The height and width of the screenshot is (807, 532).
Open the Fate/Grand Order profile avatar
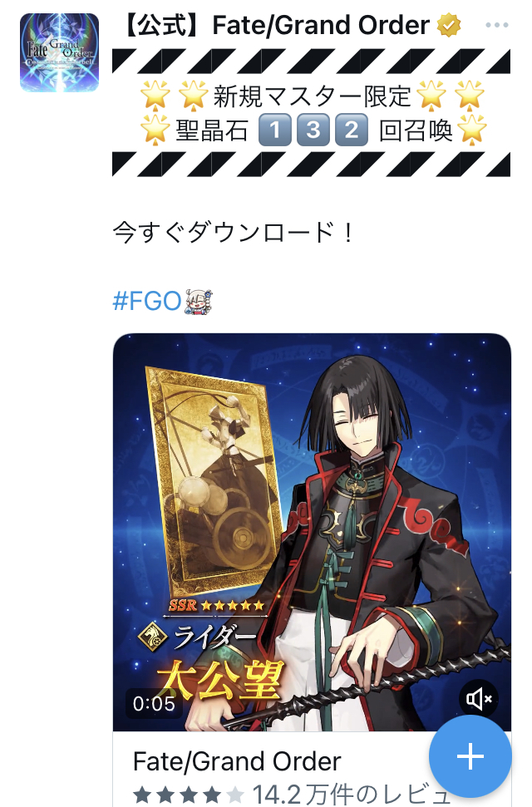point(59,52)
